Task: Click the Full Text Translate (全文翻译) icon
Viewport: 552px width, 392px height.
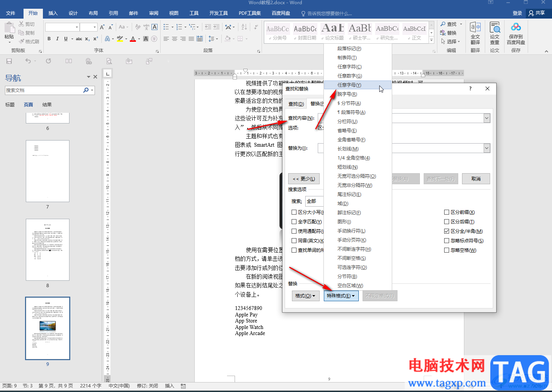Action: pyautogui.click(x=475, y=27)
